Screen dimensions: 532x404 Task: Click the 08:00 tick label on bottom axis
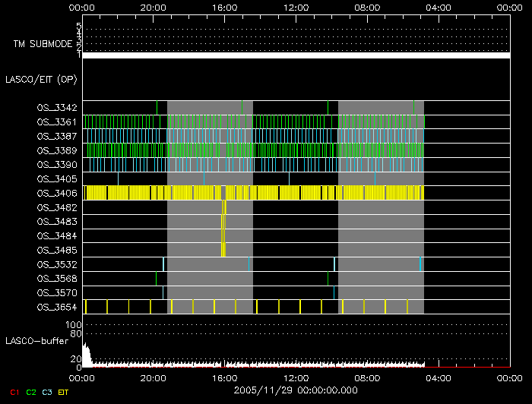367,376
